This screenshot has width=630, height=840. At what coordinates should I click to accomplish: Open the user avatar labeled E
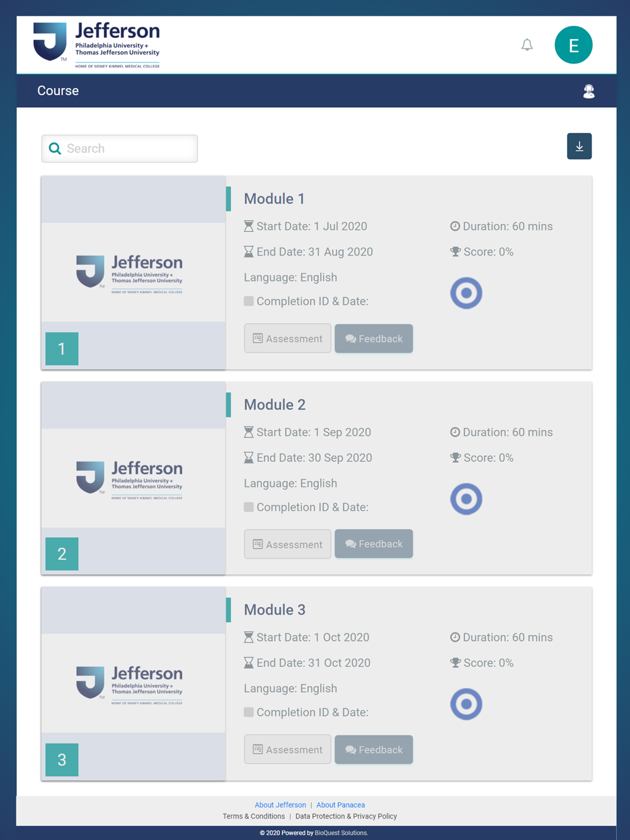[x=573, y=45]
